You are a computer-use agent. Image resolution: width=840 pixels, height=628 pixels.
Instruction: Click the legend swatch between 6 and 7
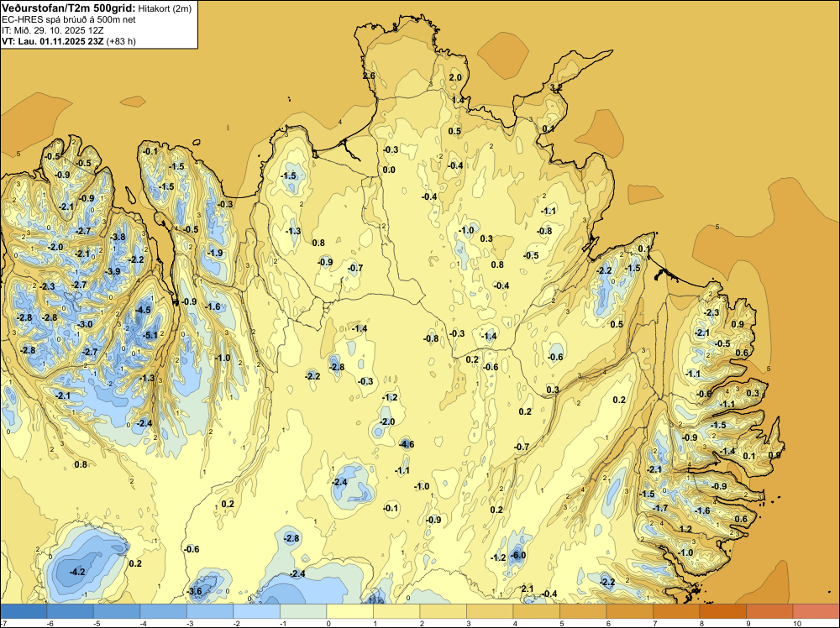click(x=629, y=611)
